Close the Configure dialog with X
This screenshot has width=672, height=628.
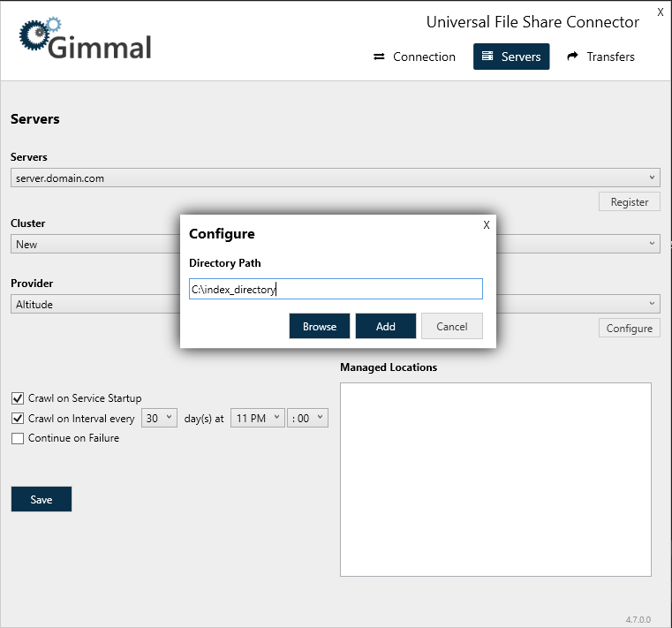point(486,225)
